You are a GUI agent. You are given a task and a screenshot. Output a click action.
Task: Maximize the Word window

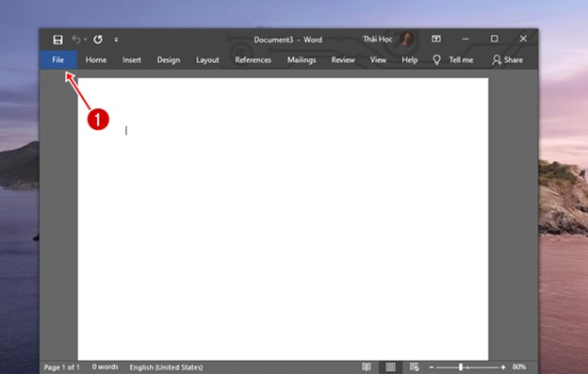[x=495, y=39]
